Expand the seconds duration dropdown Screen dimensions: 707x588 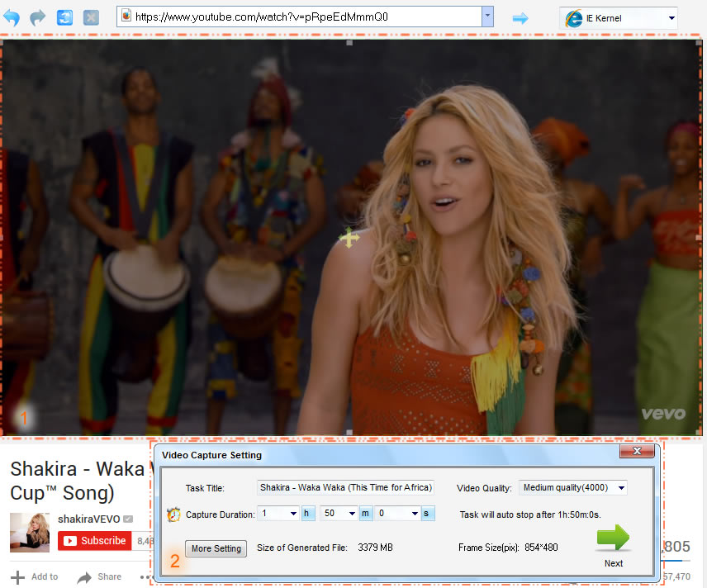(415, 514)
